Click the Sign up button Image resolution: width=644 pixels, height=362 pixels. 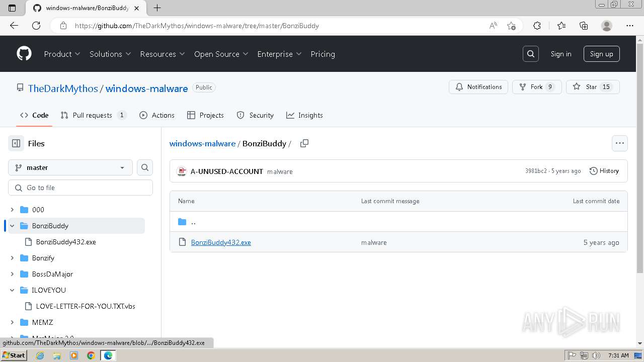(601, 54)
